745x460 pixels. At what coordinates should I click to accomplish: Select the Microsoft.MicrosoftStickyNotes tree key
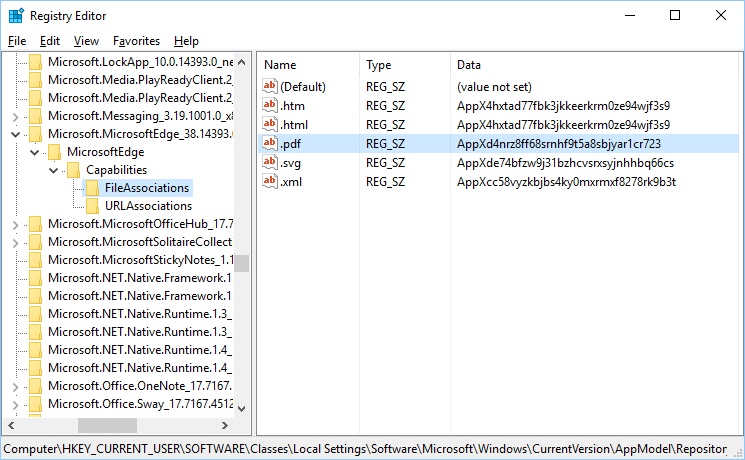[139, 260]
